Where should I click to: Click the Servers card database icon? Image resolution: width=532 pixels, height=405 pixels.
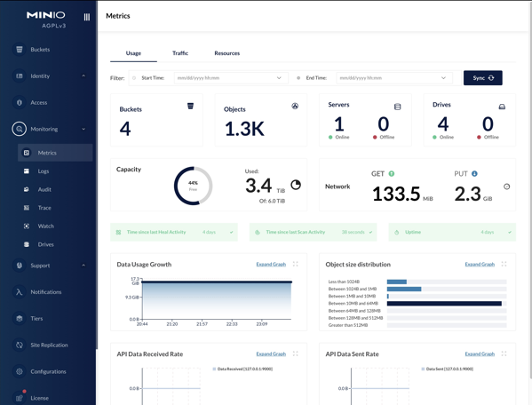[x=397, y=107]
